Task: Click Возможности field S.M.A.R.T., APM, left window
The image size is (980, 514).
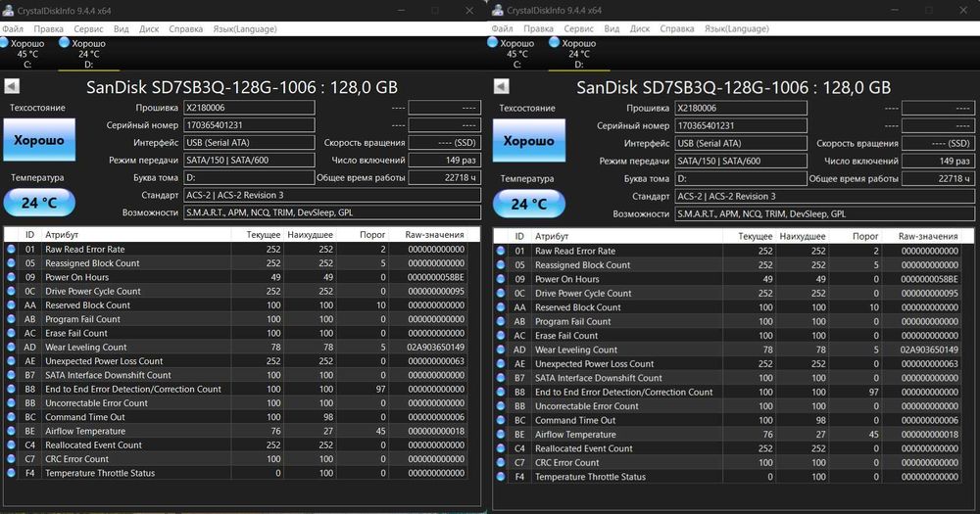Action: pos(332,212)
